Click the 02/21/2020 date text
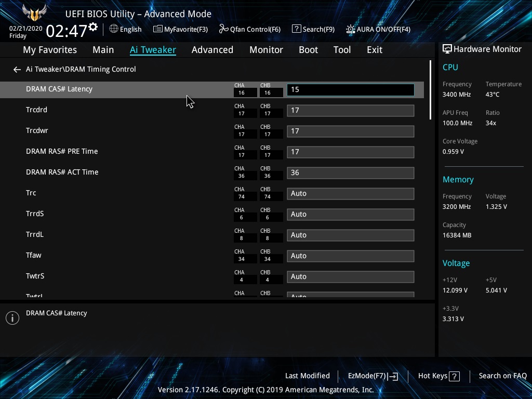The height and width of the screenshot is (399, 532). tap(26, 29)
